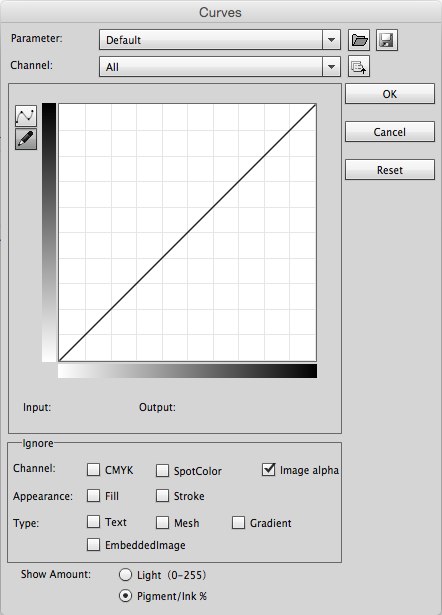Click the channel export icon button
The image size is (442, 615).
click(359, 66)
